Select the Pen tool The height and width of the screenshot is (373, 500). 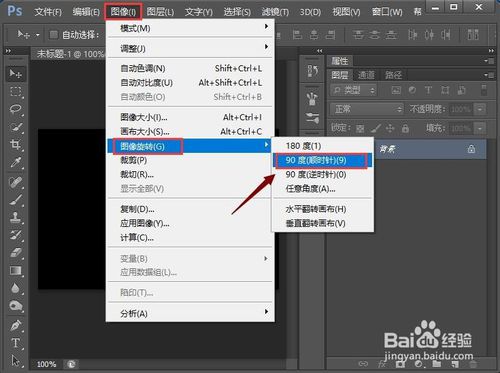pos(15,325)
